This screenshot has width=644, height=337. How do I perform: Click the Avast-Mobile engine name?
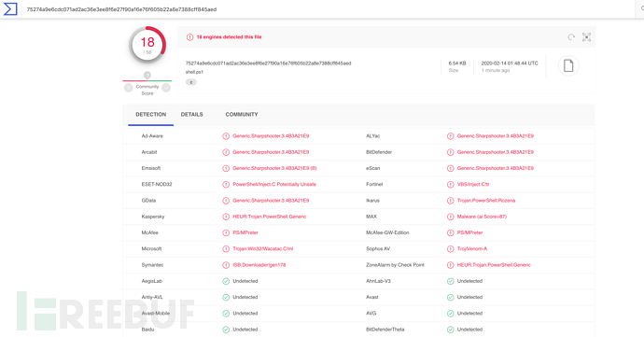coord(156,313)
